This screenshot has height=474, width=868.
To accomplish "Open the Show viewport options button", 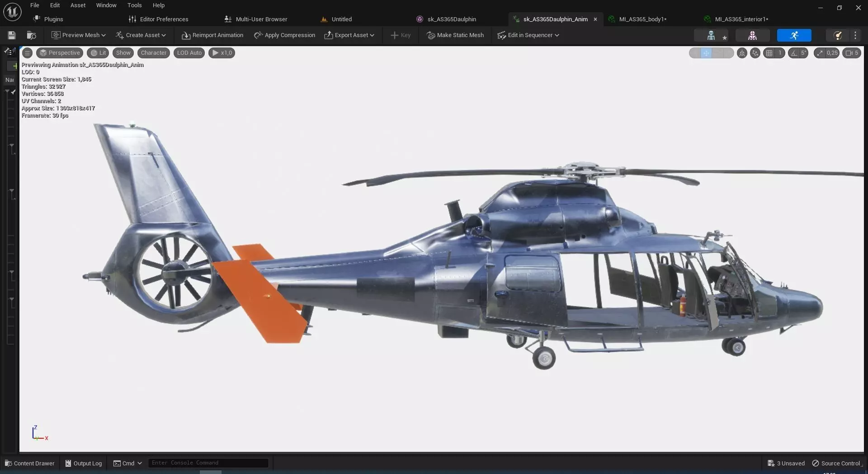I will pyautogui.click(x=123, y=53).
